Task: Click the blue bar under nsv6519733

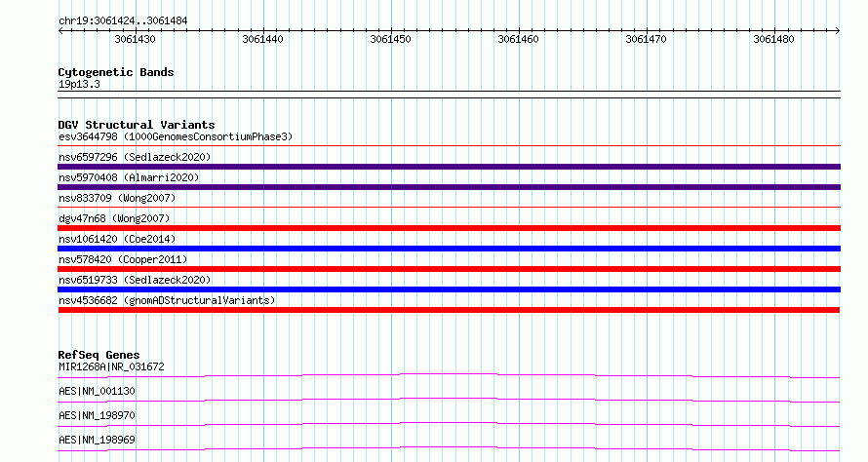Action: (x=449, y=289)
